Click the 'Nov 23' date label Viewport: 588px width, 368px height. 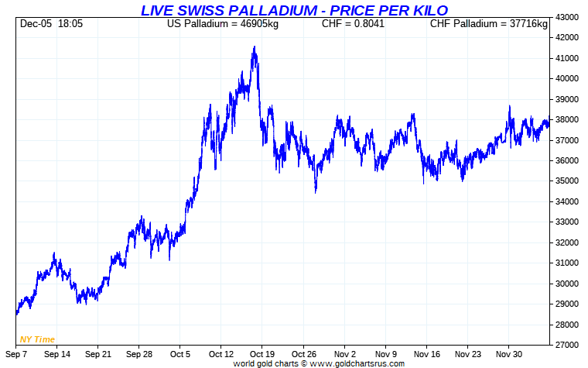tap(467, 354)
